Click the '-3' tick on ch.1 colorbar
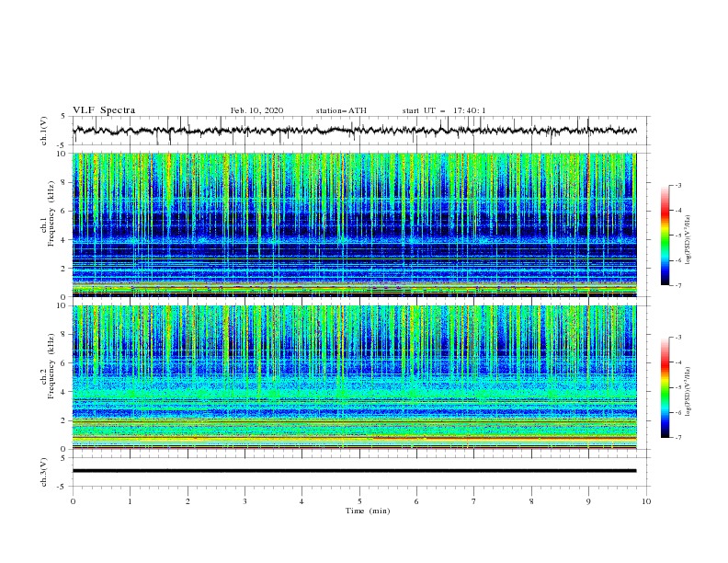 [677, 185]
